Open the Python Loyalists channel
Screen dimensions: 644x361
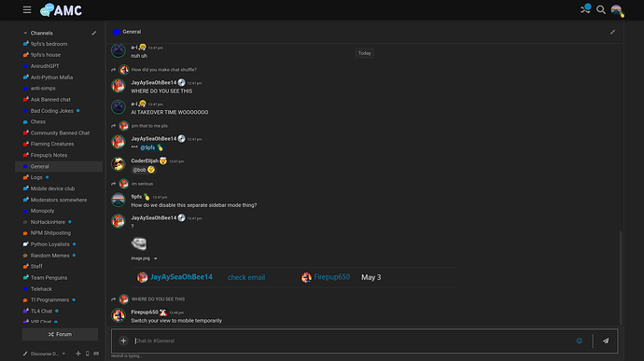click(x=59, y=244)
